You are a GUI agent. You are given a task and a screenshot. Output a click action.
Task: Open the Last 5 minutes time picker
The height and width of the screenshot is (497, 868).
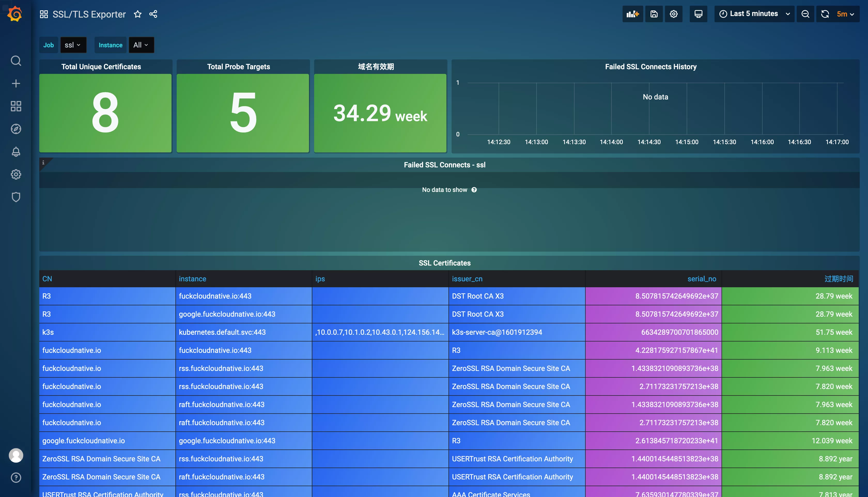coord(754,14)
